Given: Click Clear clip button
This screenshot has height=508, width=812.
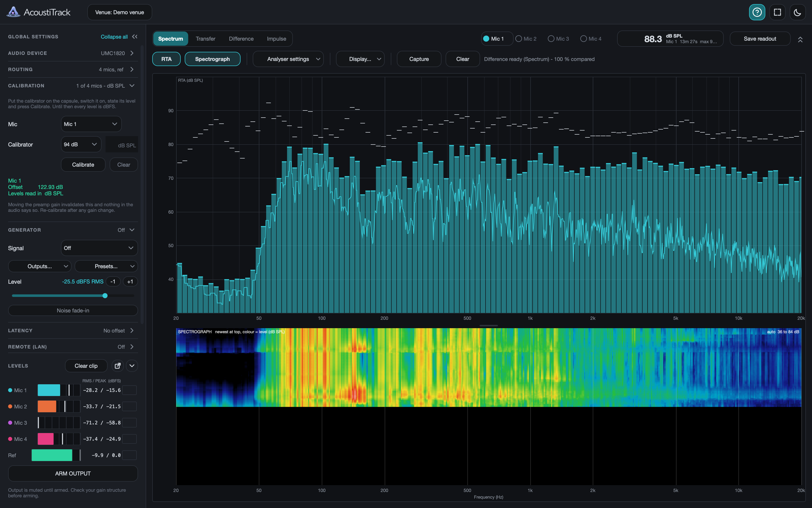Looking at the screenshot, I should tap(86, 366).
